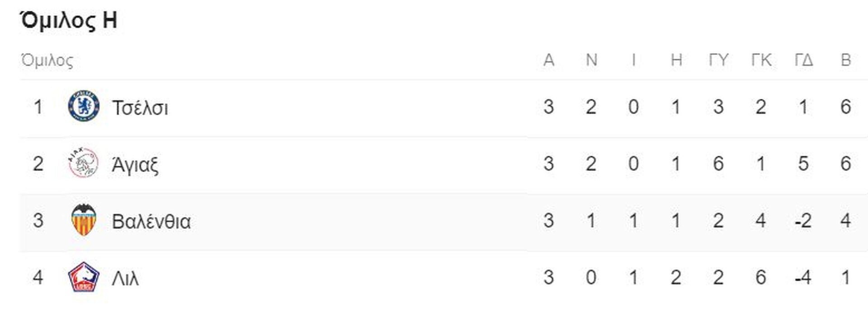This screenshot has width=868, height=311.
Task: Open the Άγιαξ team link
Action: (135, 164)
